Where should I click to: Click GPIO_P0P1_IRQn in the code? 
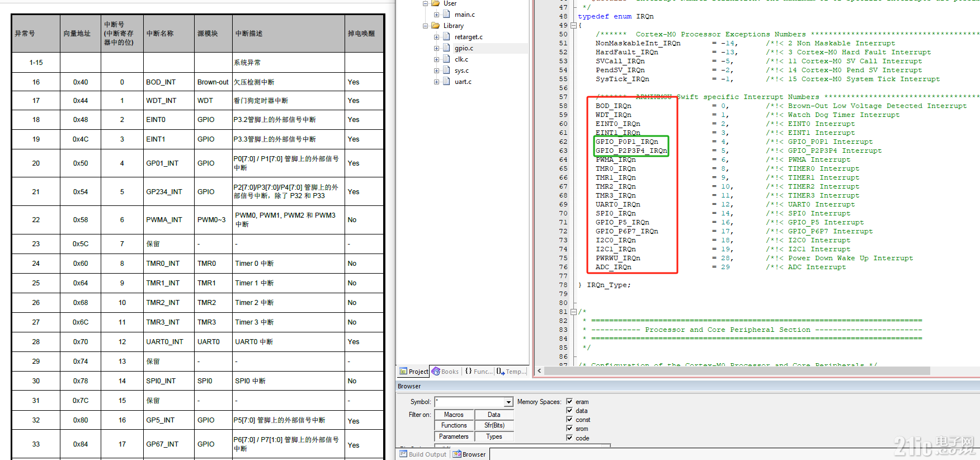click(626, 142)
